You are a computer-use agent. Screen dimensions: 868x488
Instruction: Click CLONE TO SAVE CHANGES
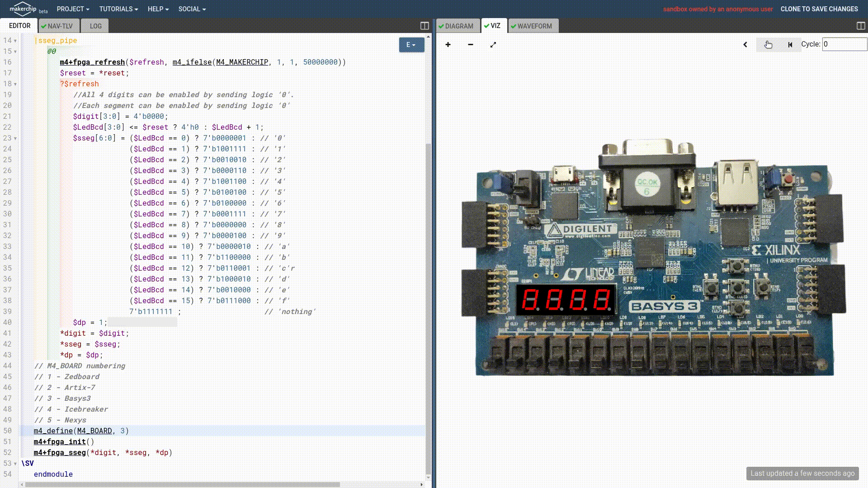(819, 9)
